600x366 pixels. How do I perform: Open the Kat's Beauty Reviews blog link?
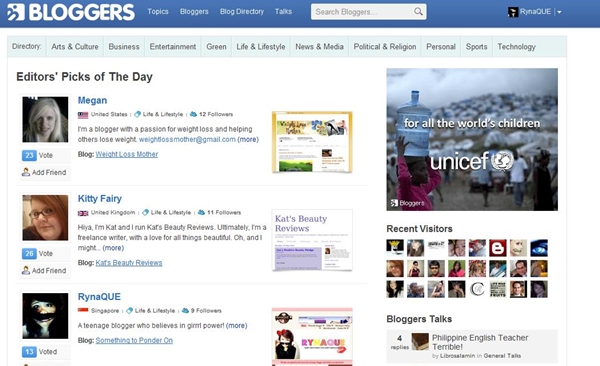(129, 263)
